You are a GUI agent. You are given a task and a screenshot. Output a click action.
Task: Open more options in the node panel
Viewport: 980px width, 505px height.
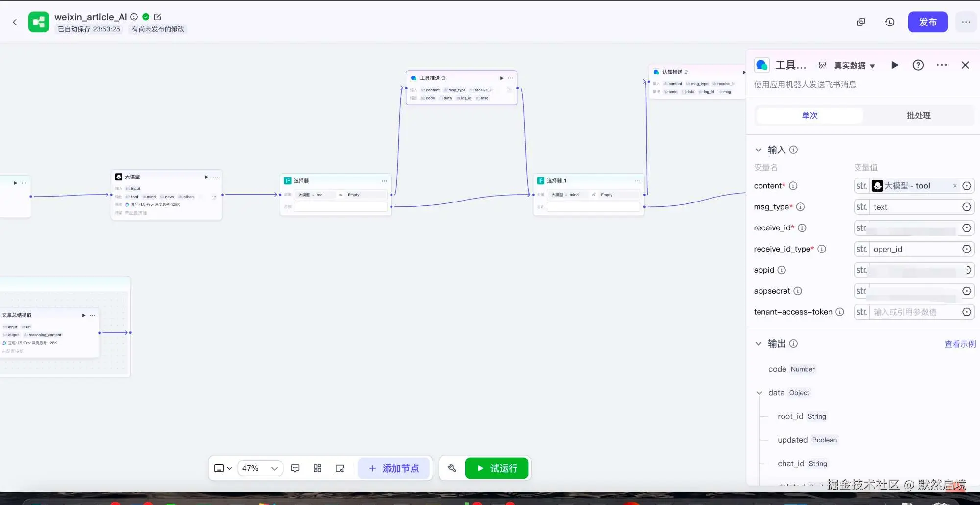coord(942,65)
